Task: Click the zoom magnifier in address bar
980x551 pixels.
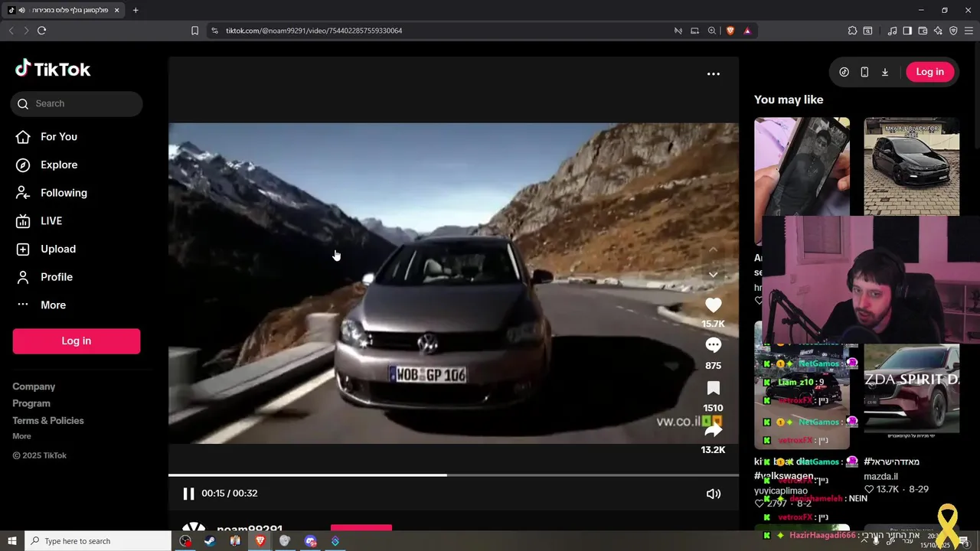Action: 712,31
